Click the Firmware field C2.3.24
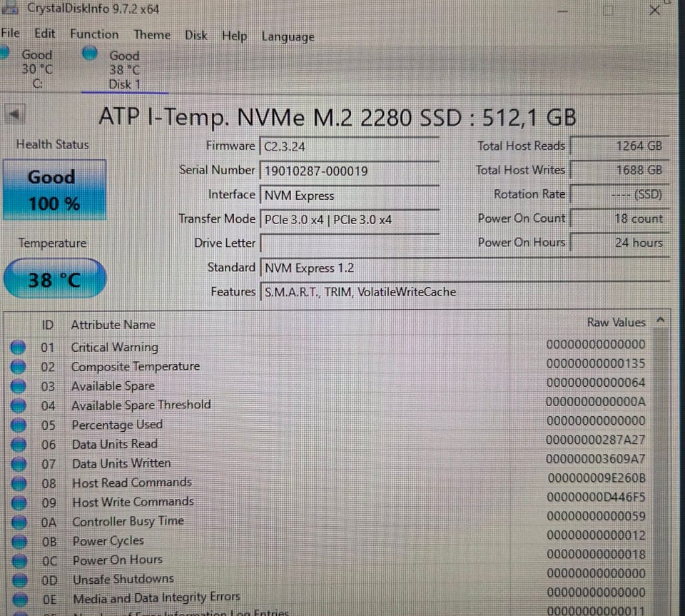 tap(349, 146)
